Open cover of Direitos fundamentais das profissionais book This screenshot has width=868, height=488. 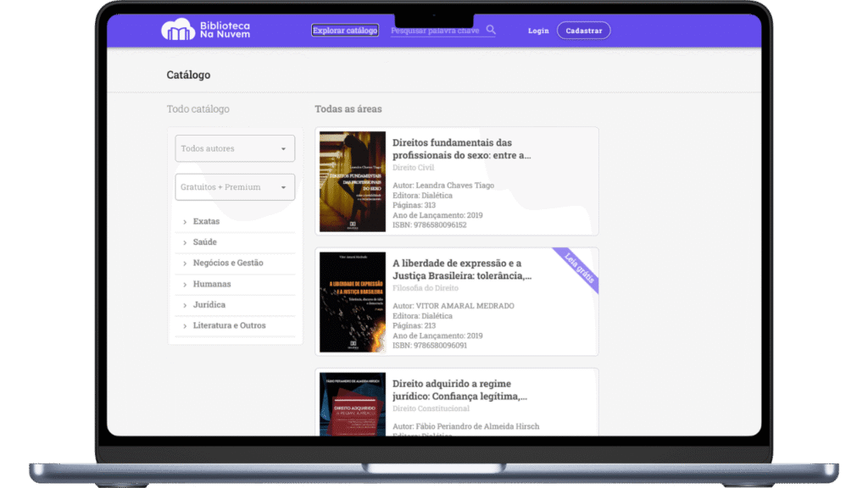coord(353,181)
